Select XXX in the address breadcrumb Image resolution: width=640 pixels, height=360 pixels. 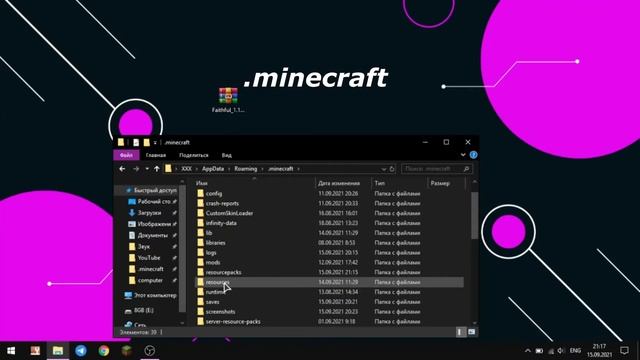[x=187, y=169]
